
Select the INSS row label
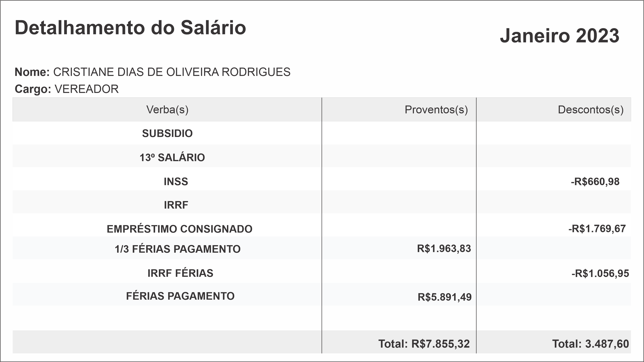[x=176, y=182]
